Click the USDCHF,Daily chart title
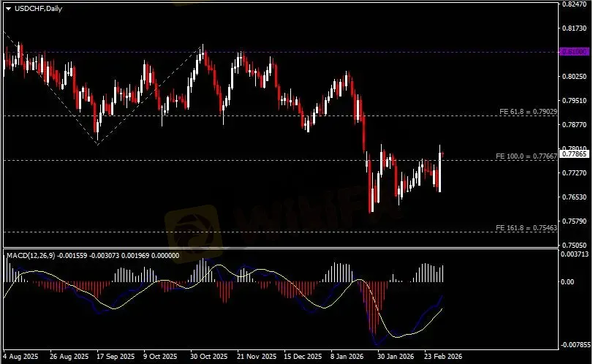The width and height of the screenshot is (593, 364). 38,8
